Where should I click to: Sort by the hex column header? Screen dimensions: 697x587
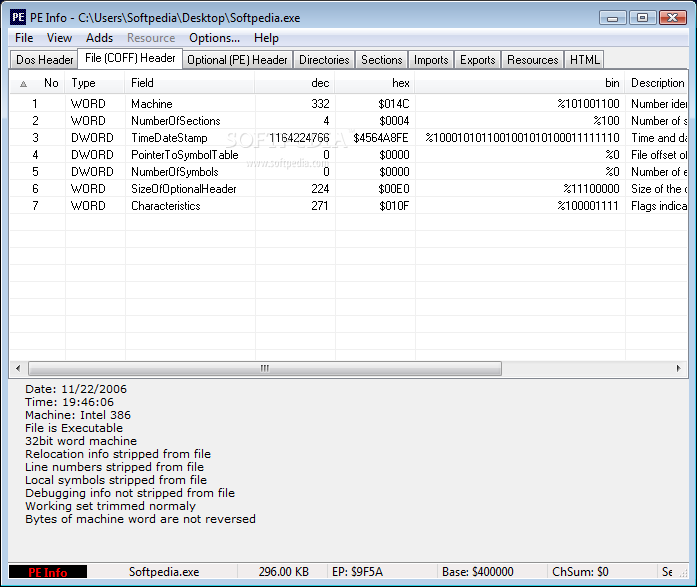coord(375,83)
